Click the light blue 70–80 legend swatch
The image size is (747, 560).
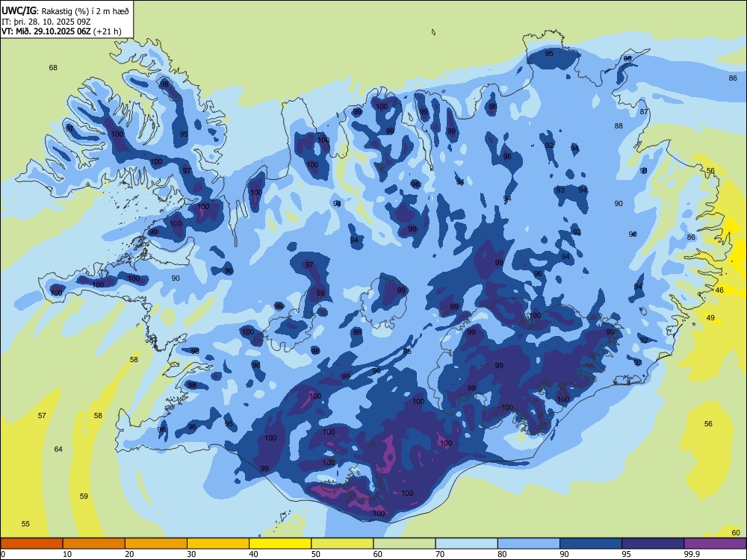466,544
